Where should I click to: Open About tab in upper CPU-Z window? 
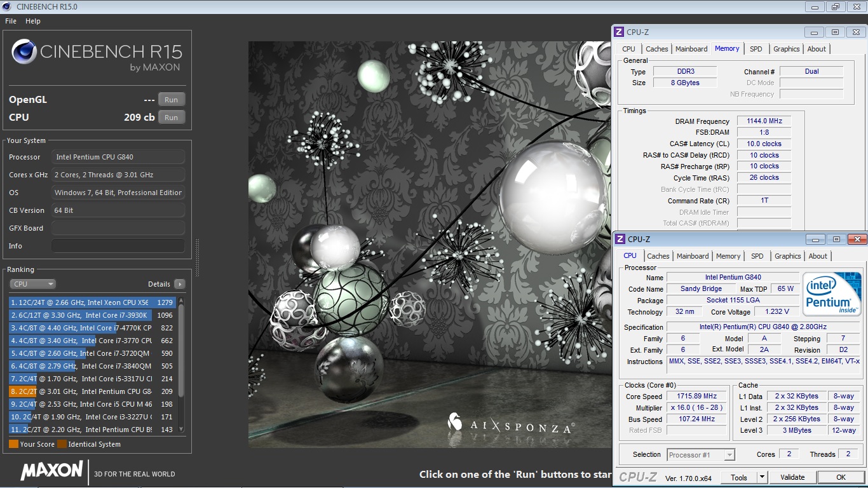(817, 49)
